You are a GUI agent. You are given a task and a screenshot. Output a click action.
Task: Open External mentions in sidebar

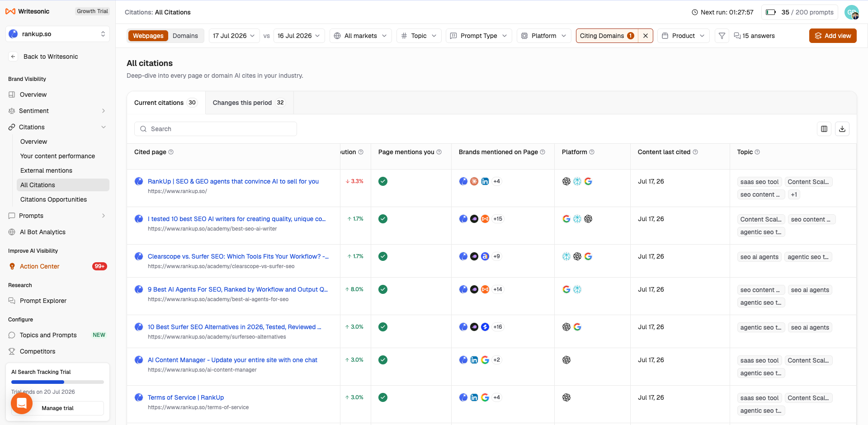(46, 170)
